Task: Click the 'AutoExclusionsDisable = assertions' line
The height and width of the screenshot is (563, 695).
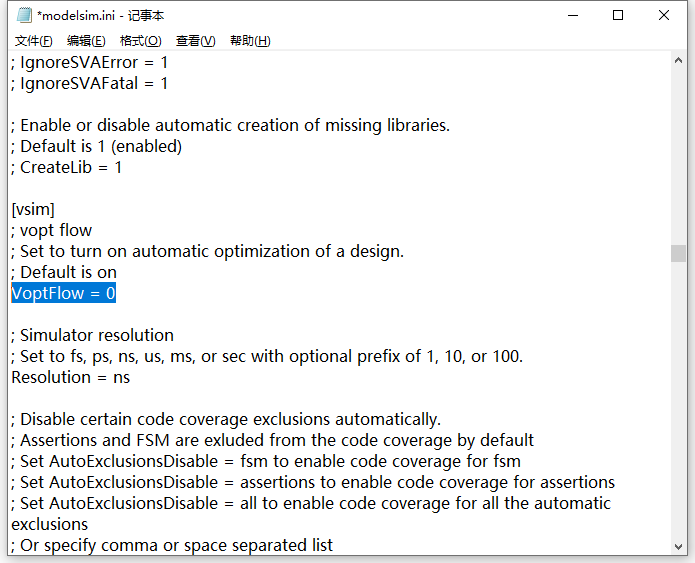Action: 313,482
